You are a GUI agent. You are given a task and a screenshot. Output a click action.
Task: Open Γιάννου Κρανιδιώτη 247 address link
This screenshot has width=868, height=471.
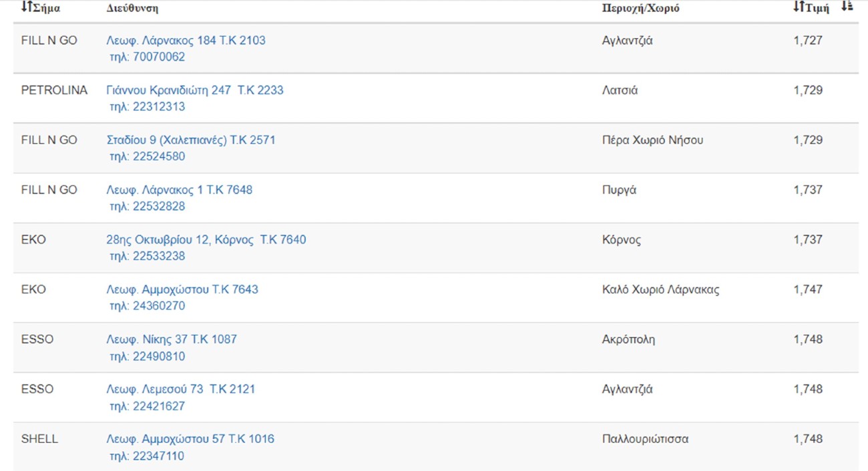coord(194,90)
